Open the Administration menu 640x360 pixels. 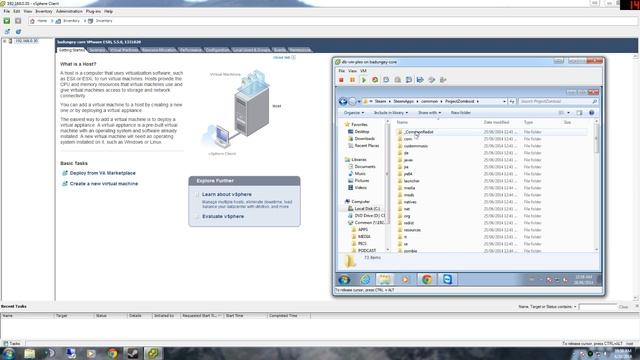pyautogui.click(x=69, y=11)
